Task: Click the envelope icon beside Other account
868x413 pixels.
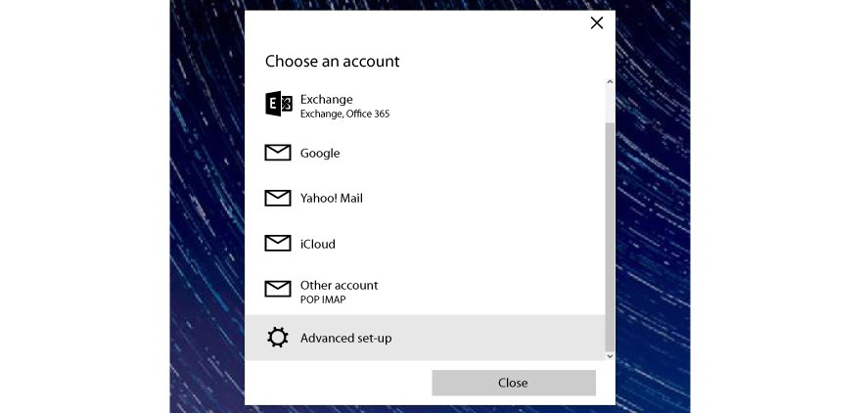Action: tap(278, 289)
